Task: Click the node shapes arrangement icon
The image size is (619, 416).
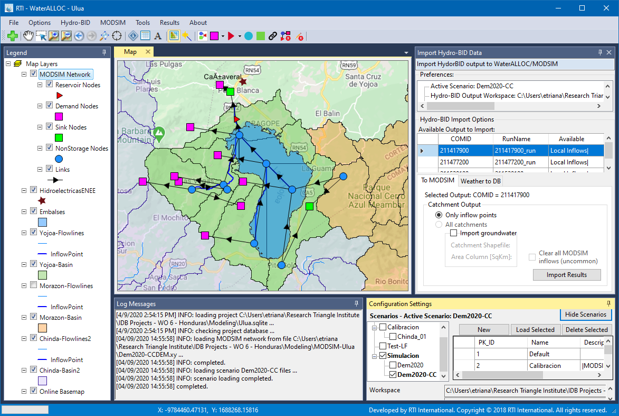Action: tap(203, 36)
